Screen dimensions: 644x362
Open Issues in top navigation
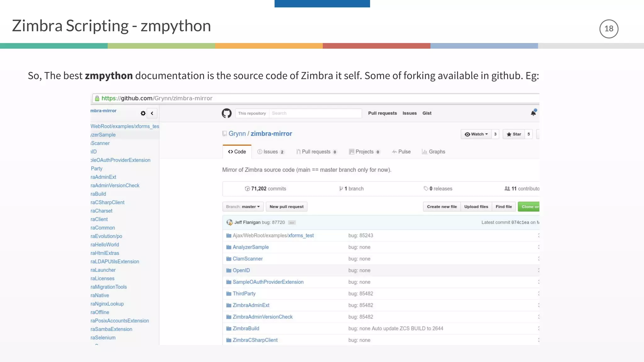(409, 113)
